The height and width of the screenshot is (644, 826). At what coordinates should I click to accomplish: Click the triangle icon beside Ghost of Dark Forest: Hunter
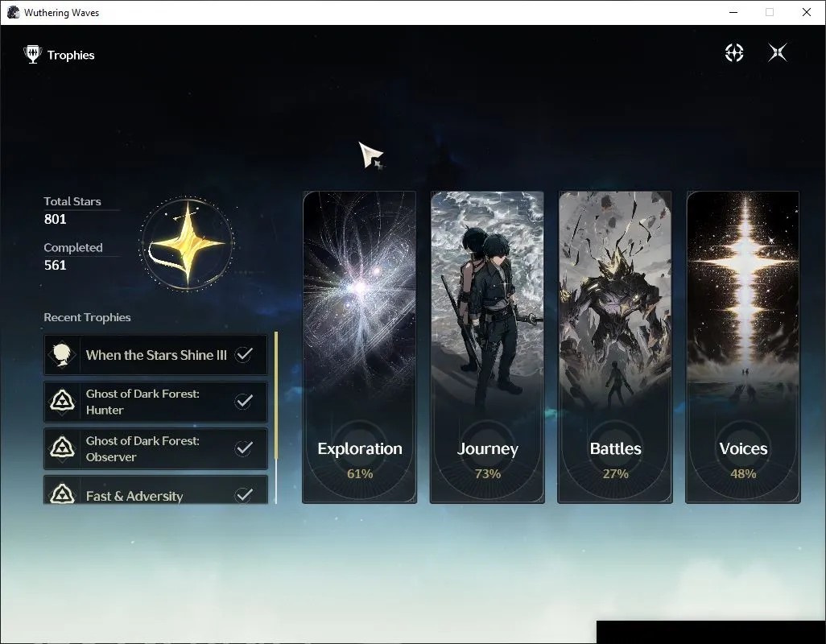click(x=62, y=401)
